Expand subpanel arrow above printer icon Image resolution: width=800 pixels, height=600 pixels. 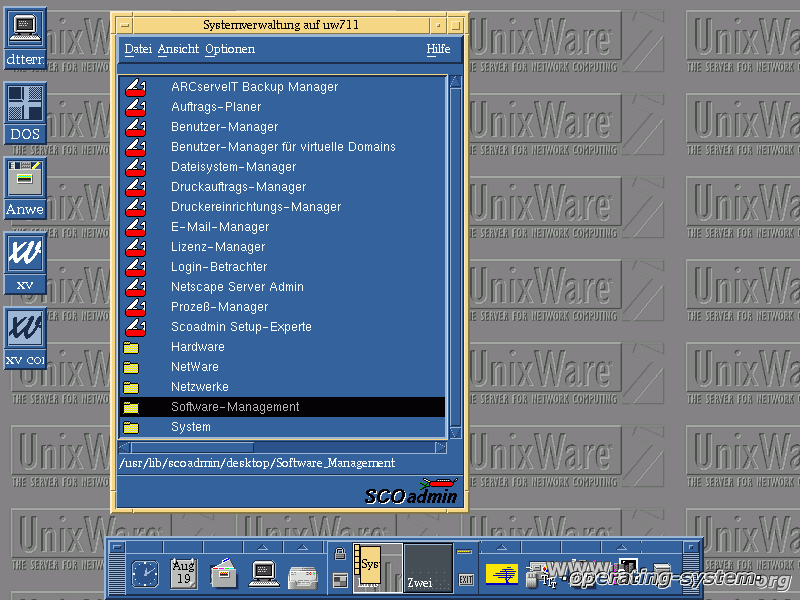(x=303, y=547)
